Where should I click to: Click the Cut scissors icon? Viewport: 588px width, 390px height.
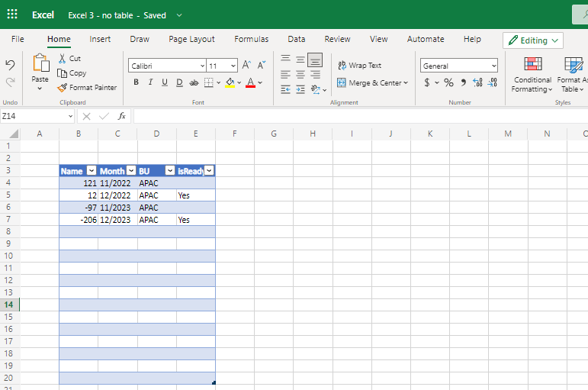coord(69,59)
